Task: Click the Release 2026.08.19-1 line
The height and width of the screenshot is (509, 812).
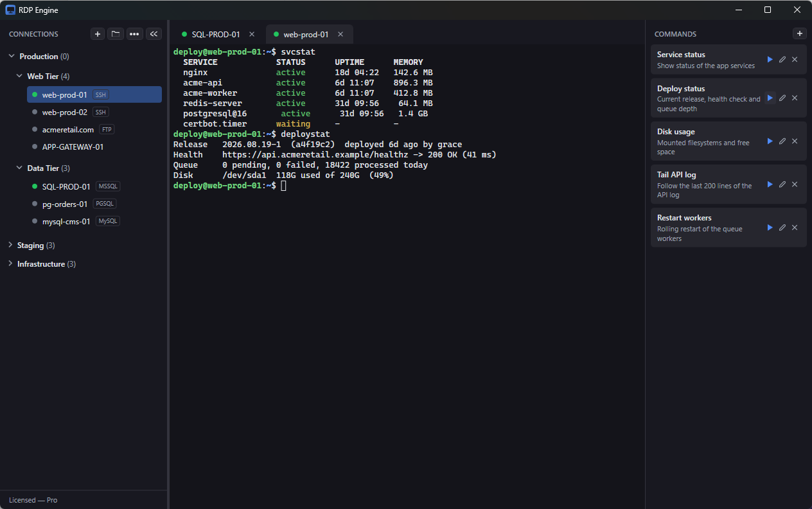Action: [317, 145]
